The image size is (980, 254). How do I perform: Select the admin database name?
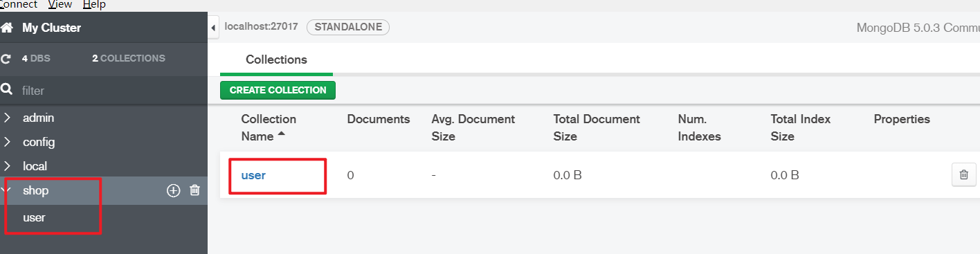[x=38, y=118]
